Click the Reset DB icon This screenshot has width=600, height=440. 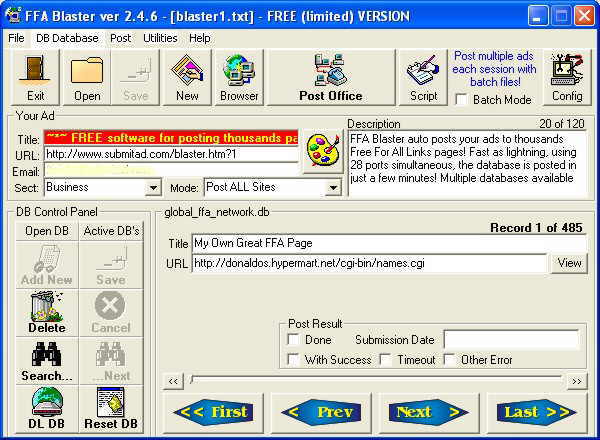tap(111, 409)
